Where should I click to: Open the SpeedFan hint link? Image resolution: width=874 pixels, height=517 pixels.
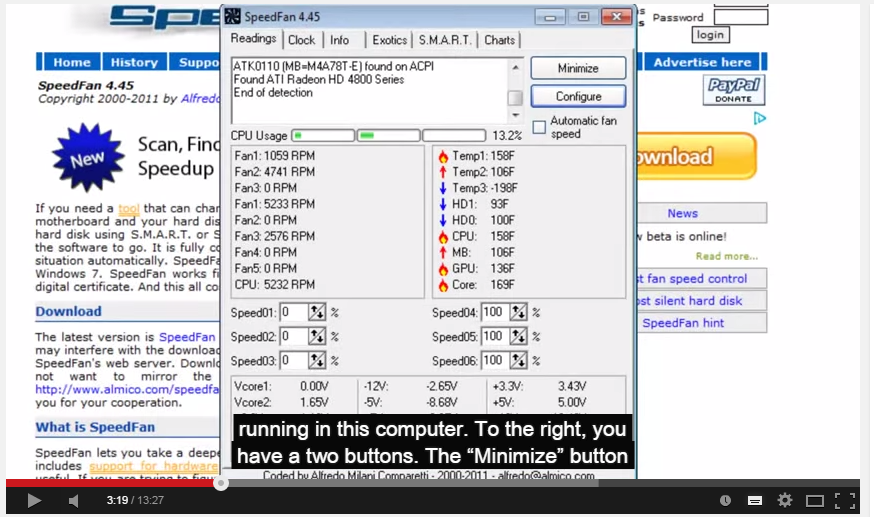point(683,323)
